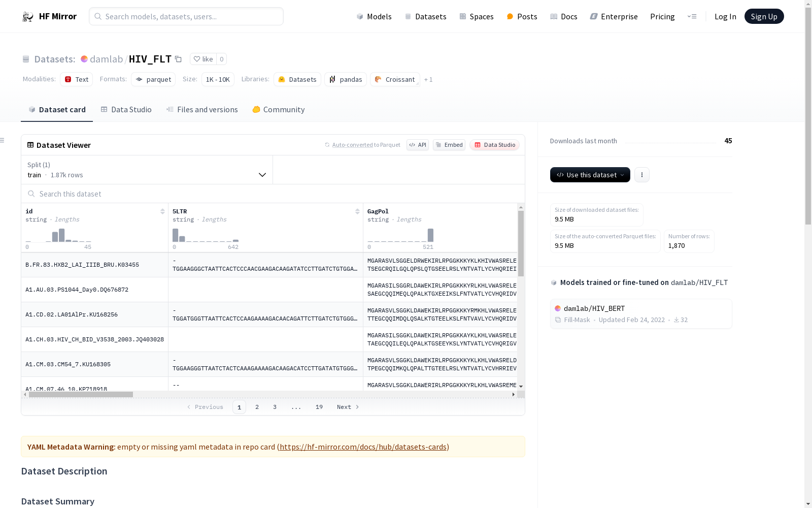Click the Log In link
The width and height of the screenshot is (812, 508).
pyautogui.click(x=725, y=16)
